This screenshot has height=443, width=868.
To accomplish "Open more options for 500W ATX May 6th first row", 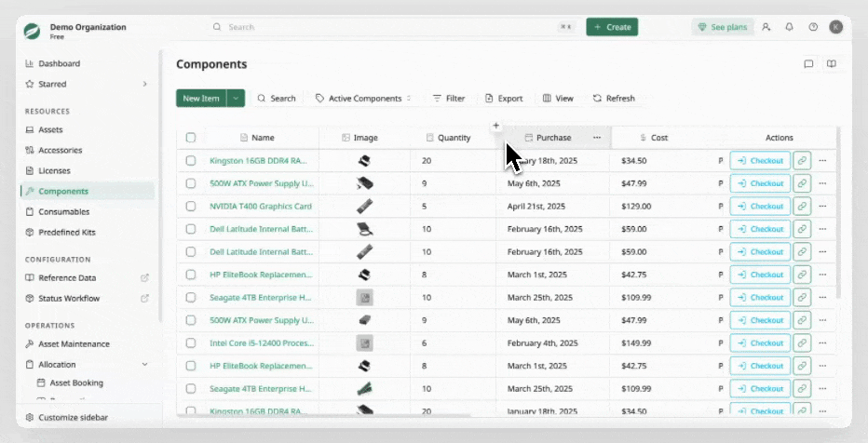I will [822, 183].
